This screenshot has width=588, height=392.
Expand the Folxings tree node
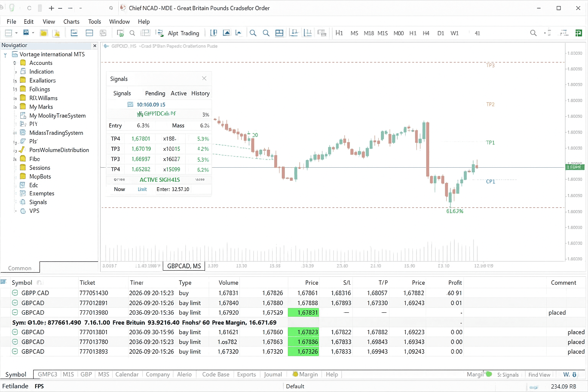click(15, 90)
